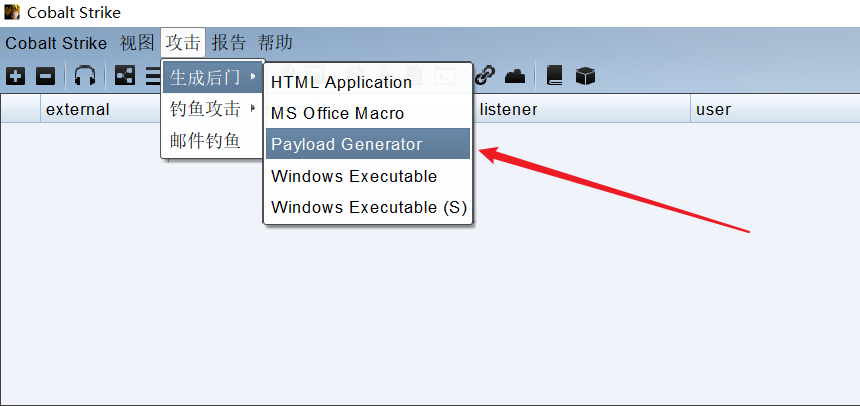Viewport: 860px width, 406px height.
Task: Click the plus icon to add a connection
Action: pos(16,76)
